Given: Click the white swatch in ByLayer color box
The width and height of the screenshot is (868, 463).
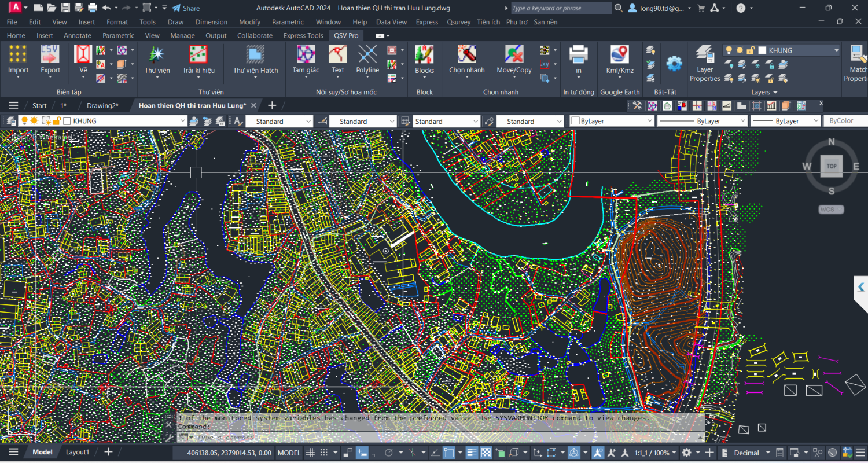Looking at the screenshot, I should [x=575, y=121].
